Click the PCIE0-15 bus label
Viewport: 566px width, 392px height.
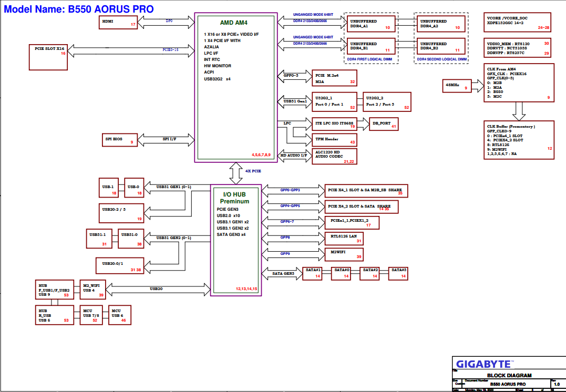170,49
